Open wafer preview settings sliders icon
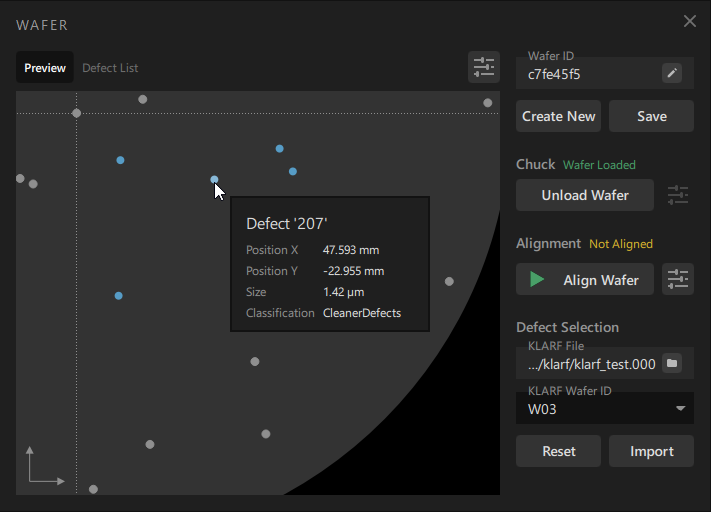This screenshot has width=711, height=512. 484,67
